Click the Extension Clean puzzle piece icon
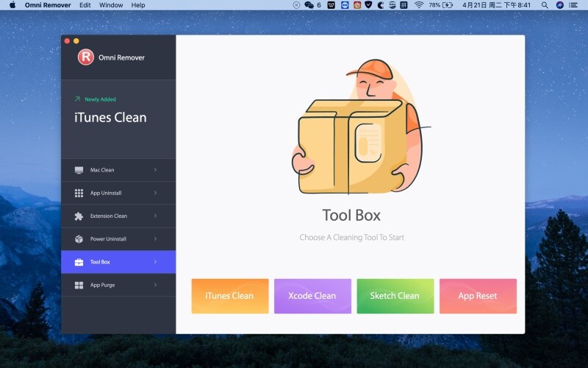Image resolution: width=588 pixels, height=368 pixels. point(79,216)
